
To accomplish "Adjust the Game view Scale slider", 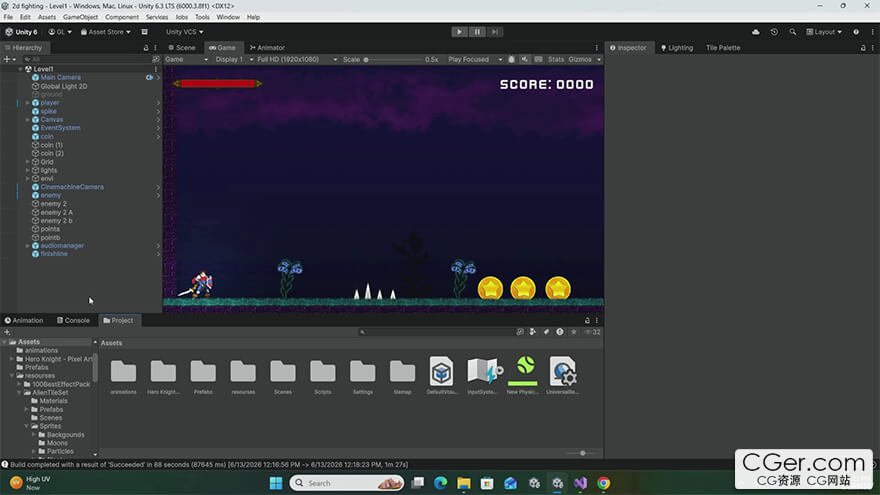I will pos(393,59).
